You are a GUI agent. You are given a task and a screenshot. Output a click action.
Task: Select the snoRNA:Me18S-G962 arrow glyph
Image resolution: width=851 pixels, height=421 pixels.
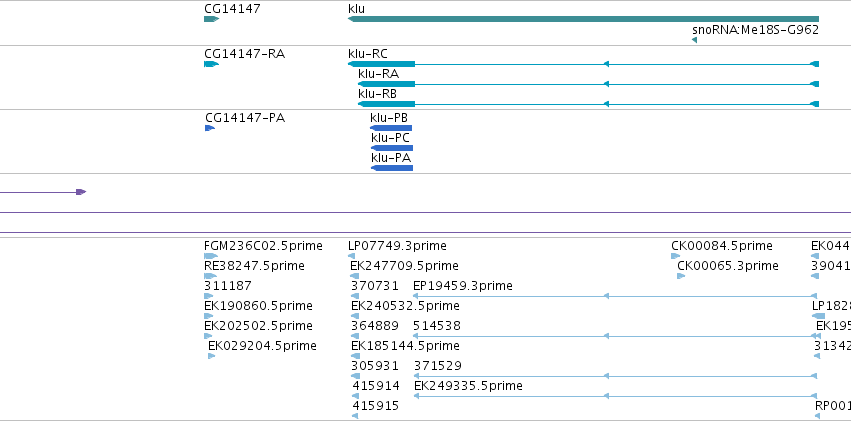[695, 40]
